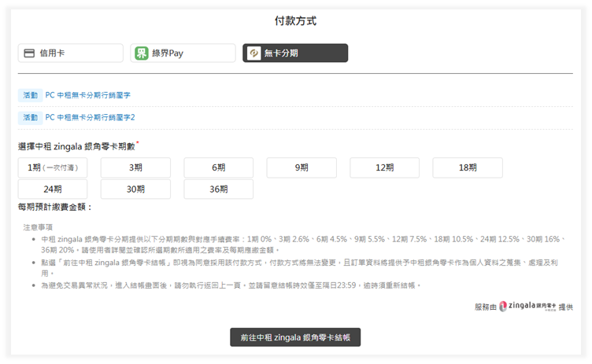
Task: Select 36期 installment period
Action: tap(219, 189)
